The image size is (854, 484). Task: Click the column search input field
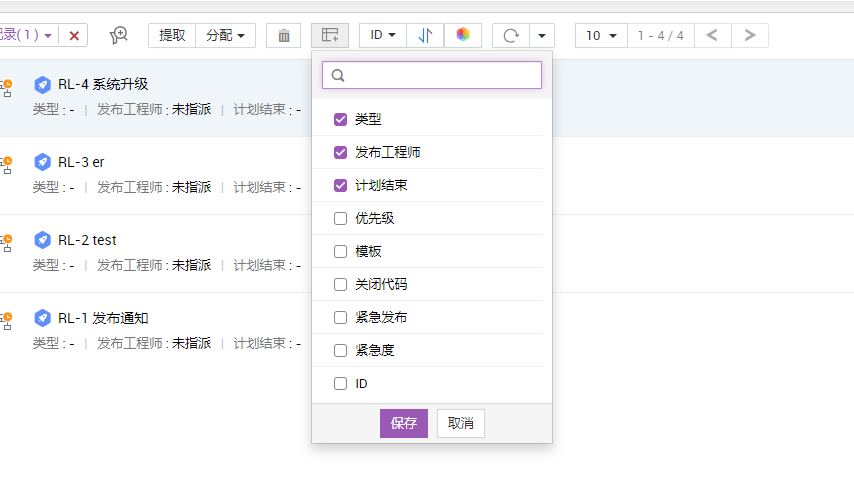click(x=440, y=76)
